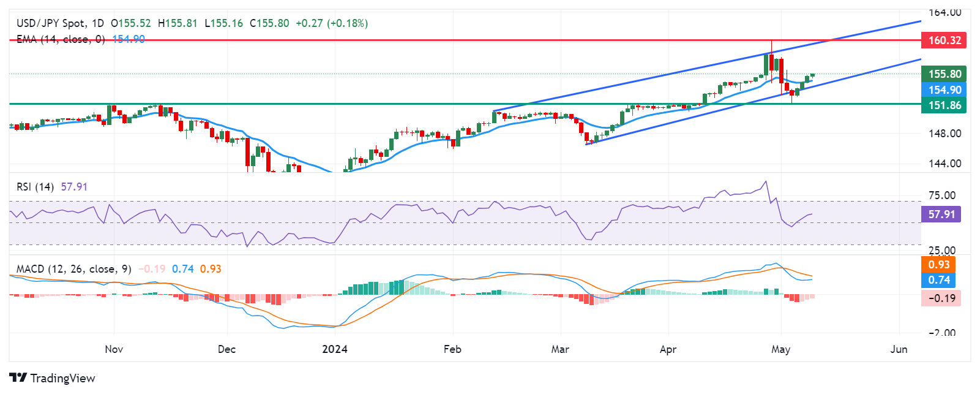Click the pink histogram -0.19 value tag

(941, 298)
